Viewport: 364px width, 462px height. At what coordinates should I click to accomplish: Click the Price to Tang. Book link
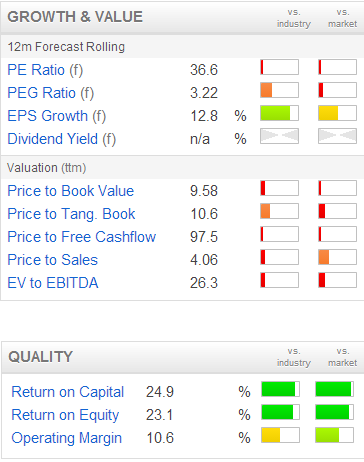71,214
